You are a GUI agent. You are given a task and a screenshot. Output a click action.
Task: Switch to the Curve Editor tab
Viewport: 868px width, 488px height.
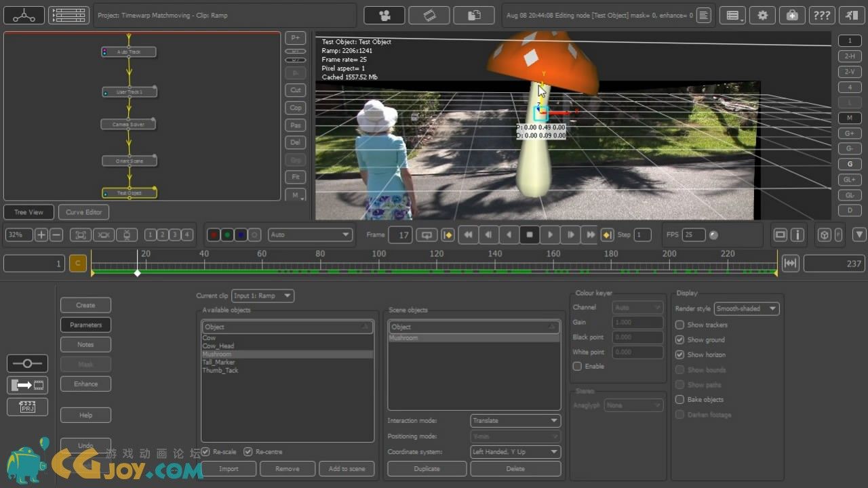[x=84, y=212]
